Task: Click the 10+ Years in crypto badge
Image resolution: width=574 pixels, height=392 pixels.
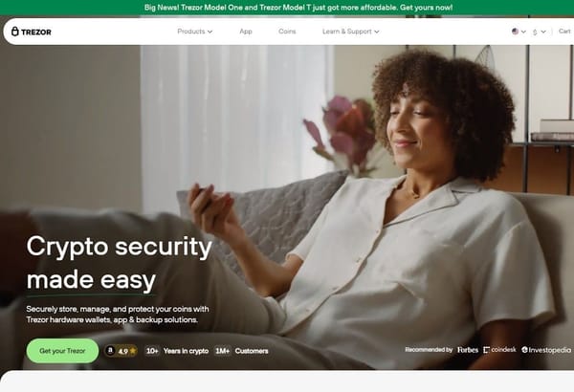Action: click(x=177, y=351)
